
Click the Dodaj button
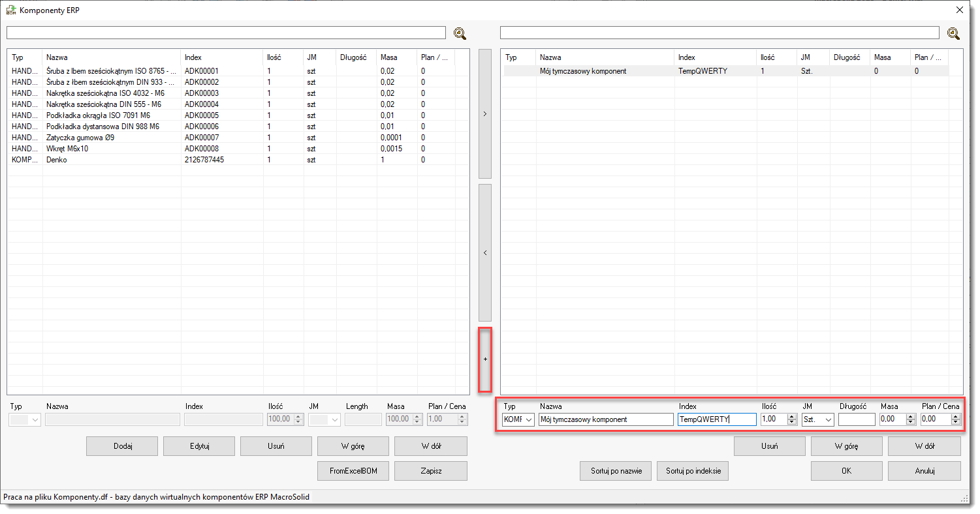point(122,446)
